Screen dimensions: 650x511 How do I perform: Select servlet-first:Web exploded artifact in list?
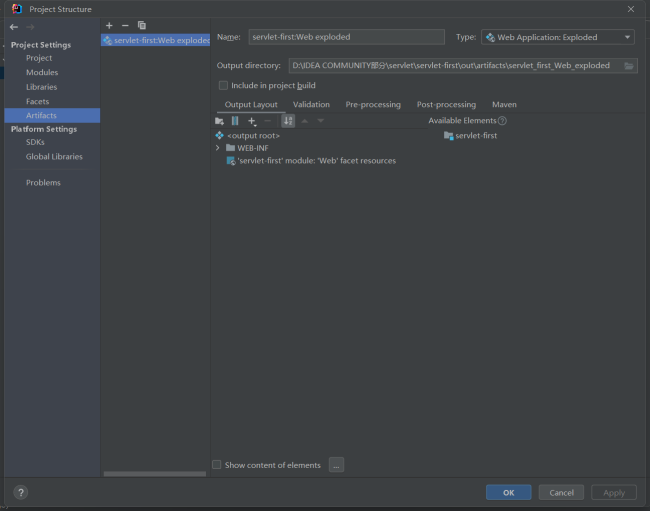click(x=155, y=40)
